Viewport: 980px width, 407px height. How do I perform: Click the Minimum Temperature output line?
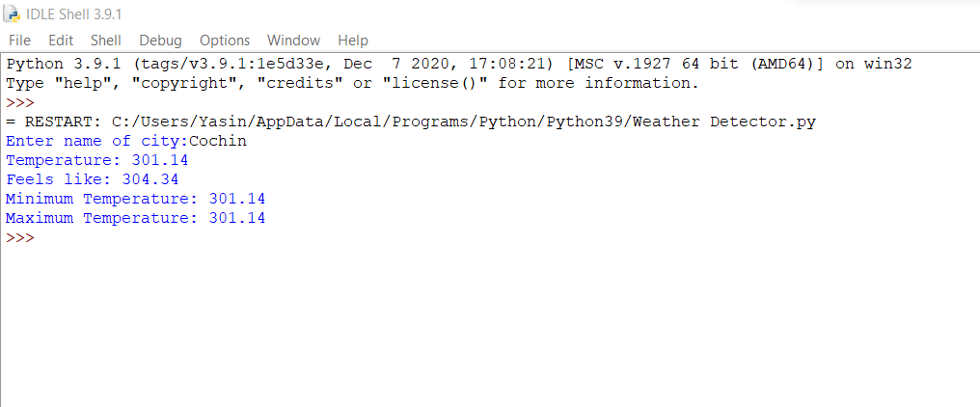[136, 200]
